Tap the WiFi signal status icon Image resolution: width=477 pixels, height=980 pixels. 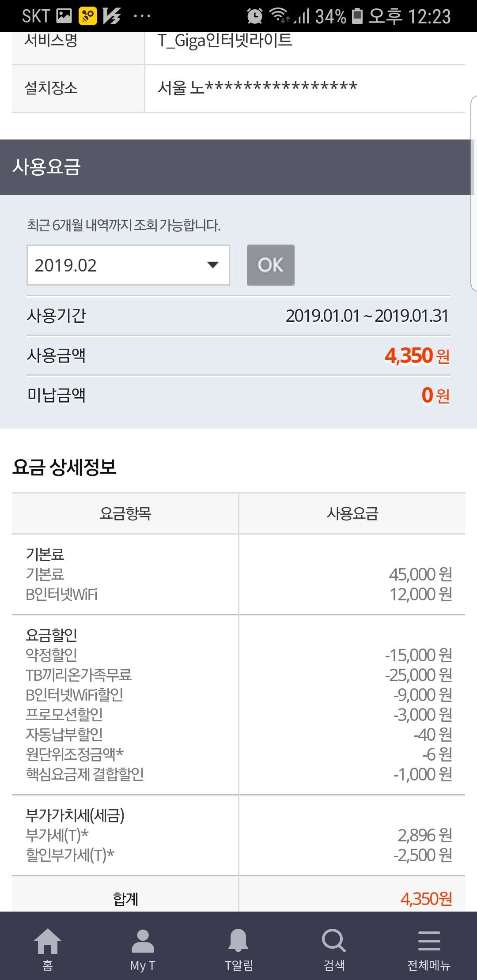(x=279, y=15)
